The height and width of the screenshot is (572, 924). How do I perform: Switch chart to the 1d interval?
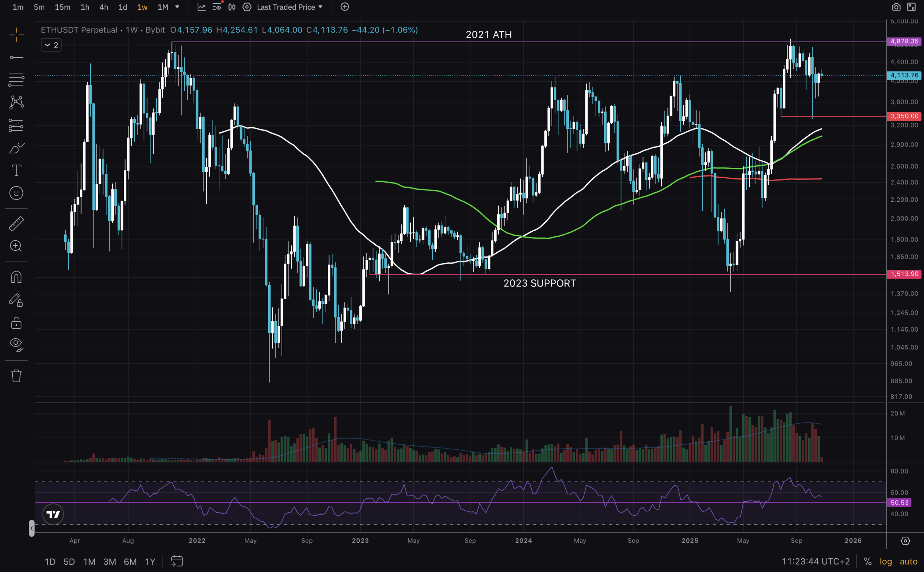pyautogui.click(x=122, y=7)
